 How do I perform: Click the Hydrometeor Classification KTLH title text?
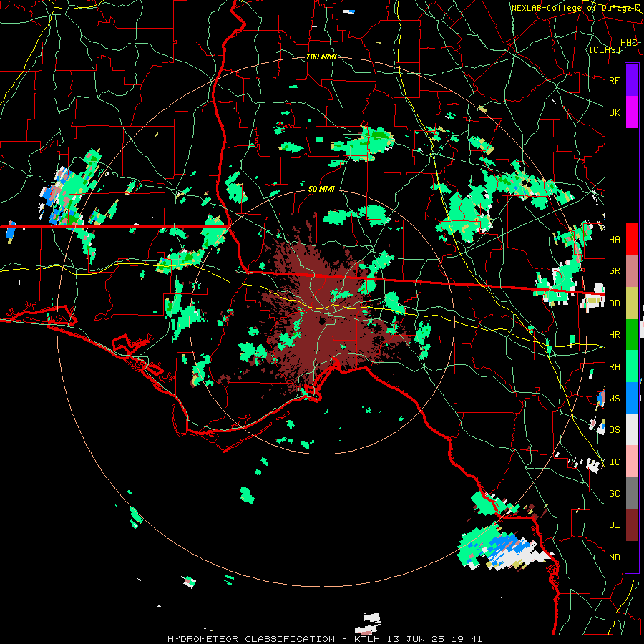click(324, 639)
